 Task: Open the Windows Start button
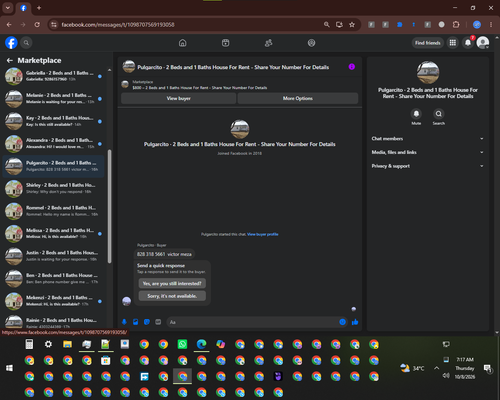coord(9,368)
